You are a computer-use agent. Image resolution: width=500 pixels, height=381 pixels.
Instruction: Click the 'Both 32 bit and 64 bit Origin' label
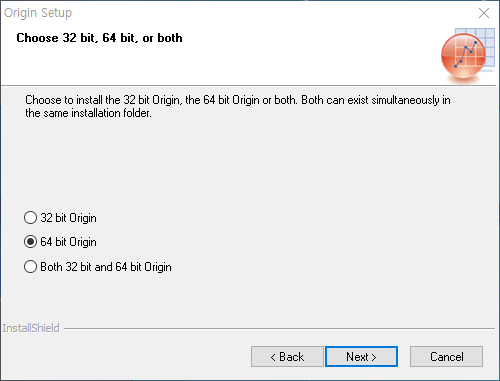[x=106, y=267]
